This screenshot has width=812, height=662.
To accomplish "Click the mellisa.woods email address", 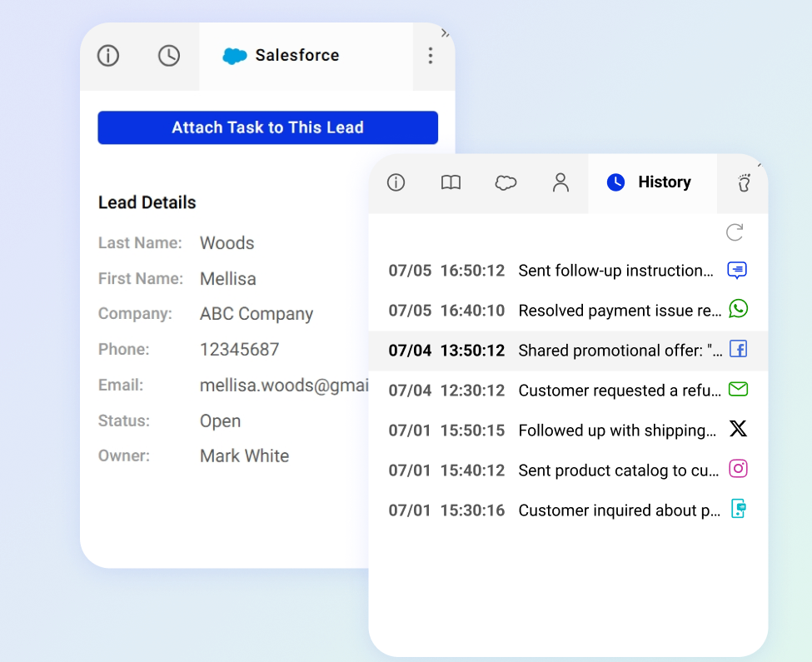I will coord(284,386).
